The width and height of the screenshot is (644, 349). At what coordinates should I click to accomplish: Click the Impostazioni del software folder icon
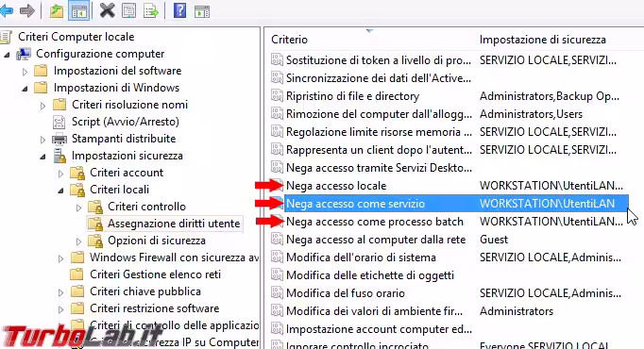pyautogui.click(x=41, y=71)
